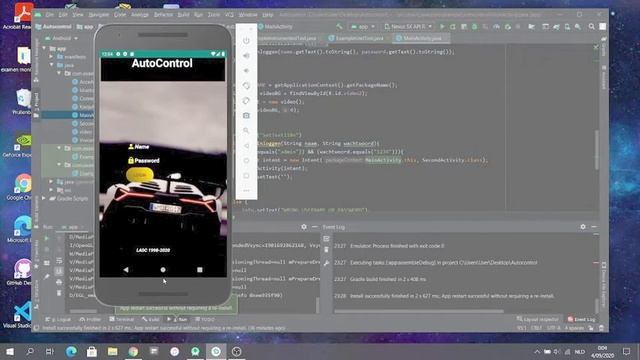The height and width of the screenshot is (360, 640).
Task: Click the Rerun button in Run panel
Action: point(46,238)
